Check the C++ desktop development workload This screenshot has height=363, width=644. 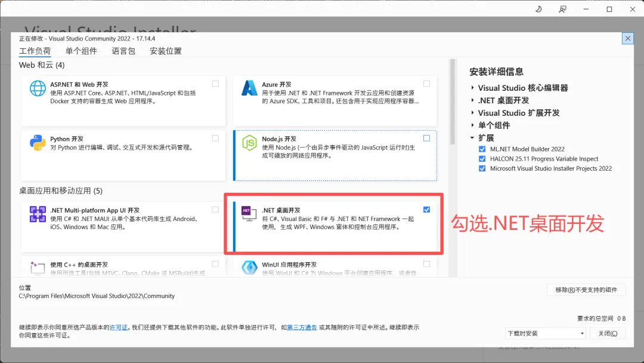(215, 264)
